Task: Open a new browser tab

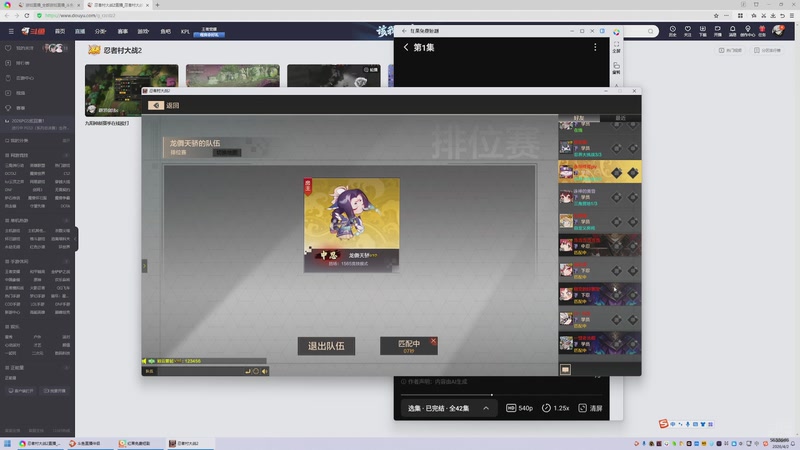Action: [x=157, y=5]
